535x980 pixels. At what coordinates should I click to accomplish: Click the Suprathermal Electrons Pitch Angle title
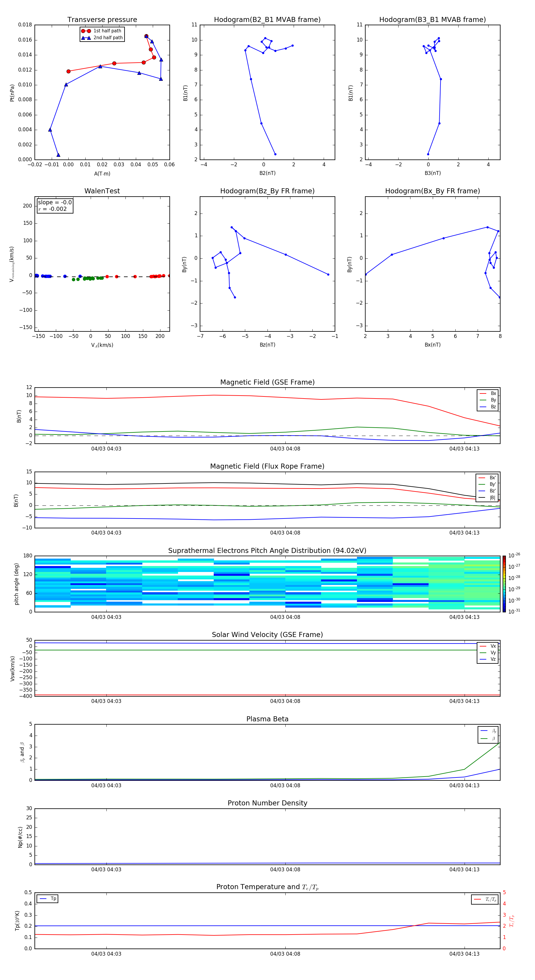coord(267,551)
